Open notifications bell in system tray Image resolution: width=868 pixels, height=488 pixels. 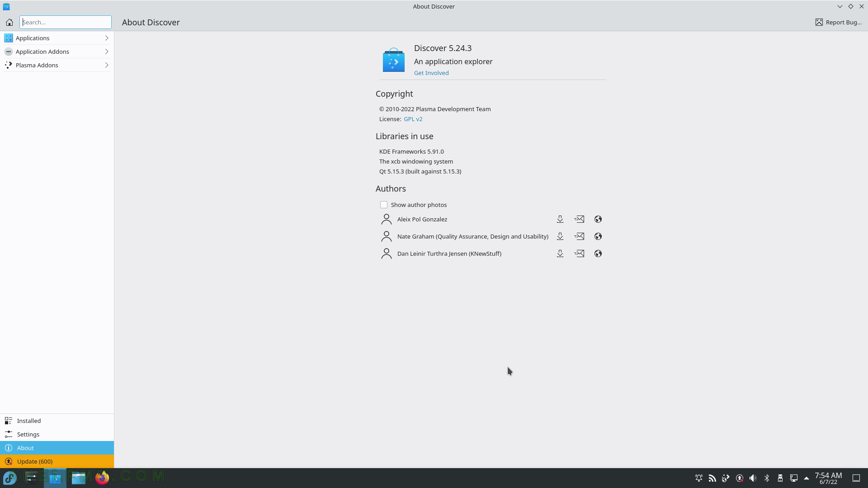click(699, 478)
